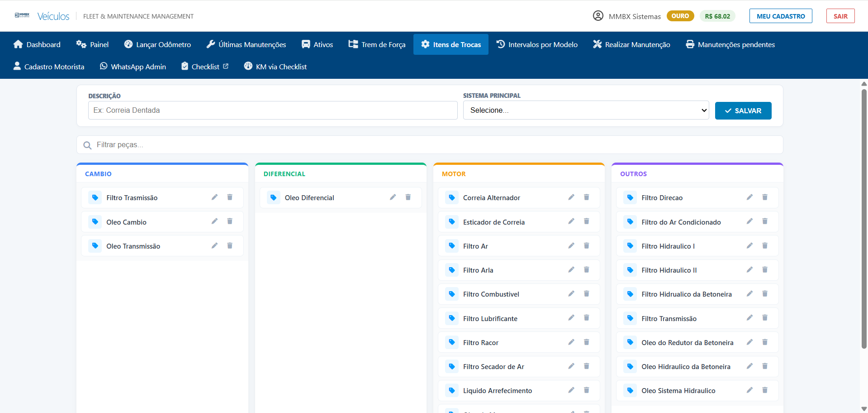
Task: Click the OURO plan badge
Action: tap(680, 16)
